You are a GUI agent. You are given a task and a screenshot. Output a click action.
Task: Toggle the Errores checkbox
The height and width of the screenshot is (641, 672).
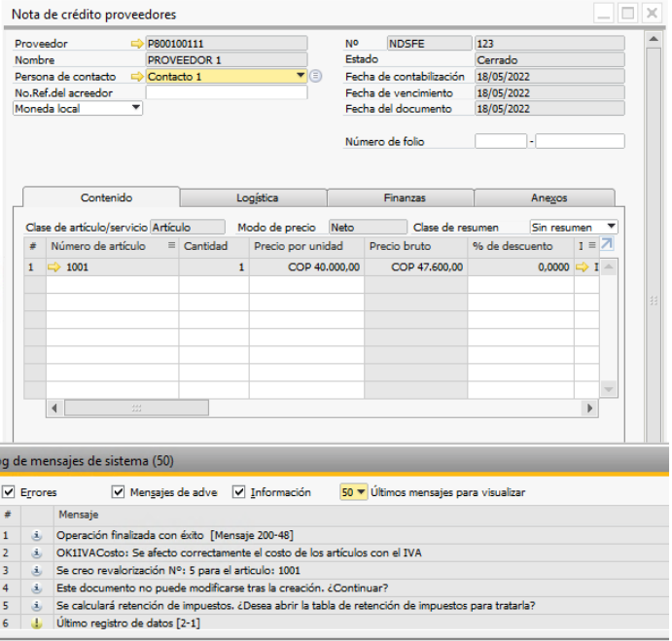coord(8,492)
